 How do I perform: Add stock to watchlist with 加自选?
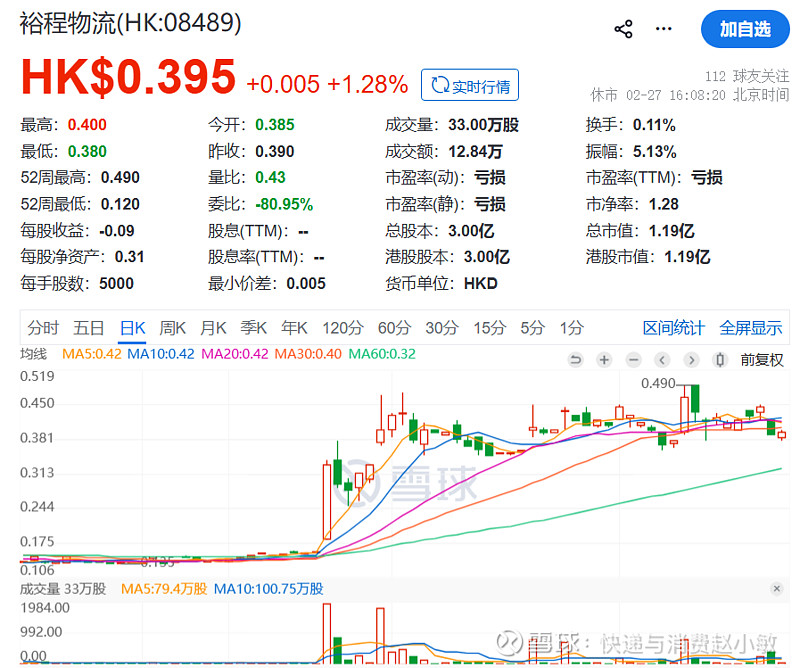(x=745, y=29)
